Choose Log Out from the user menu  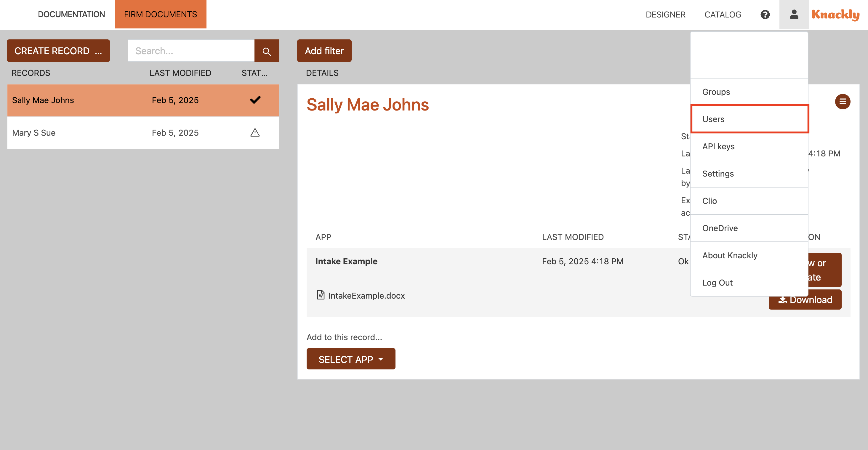click(749, 283)
